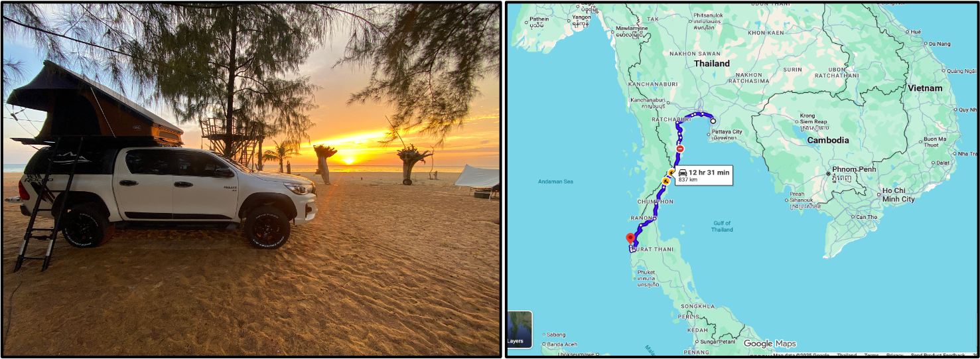Image resolution: width=980 pixels, height=359 pixels.
Task: Click the red destination pin marker
Action: [630, 239]
